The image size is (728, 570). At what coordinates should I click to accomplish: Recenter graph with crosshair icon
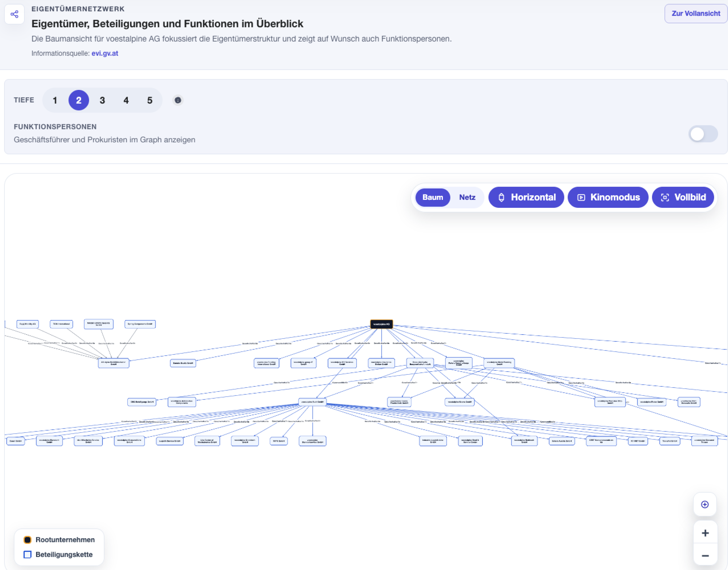tap(705, 504)
